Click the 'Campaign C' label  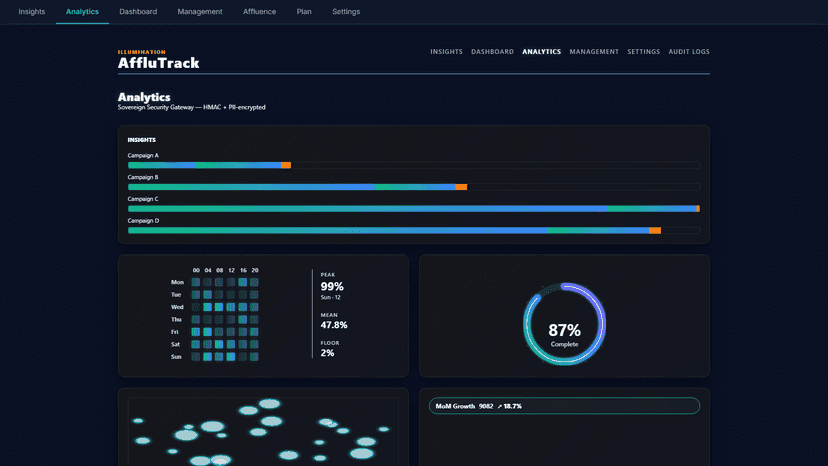point(143,199)
